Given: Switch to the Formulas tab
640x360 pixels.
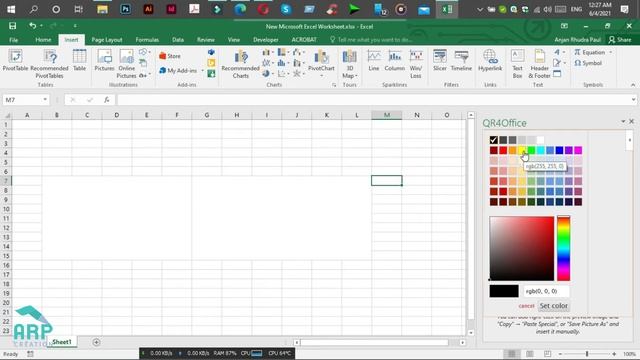Looking at the screenshot, I should pyautogui.click(x=147, y=40).
